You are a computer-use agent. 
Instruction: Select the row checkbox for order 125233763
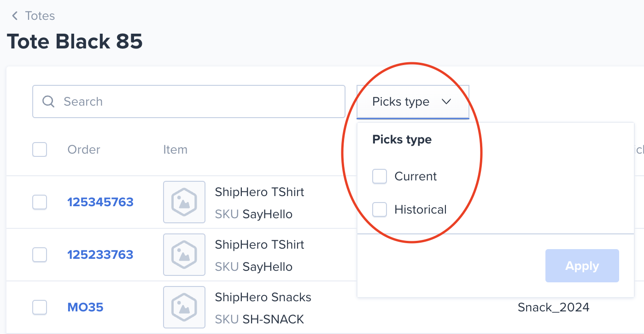coord(40,255)
